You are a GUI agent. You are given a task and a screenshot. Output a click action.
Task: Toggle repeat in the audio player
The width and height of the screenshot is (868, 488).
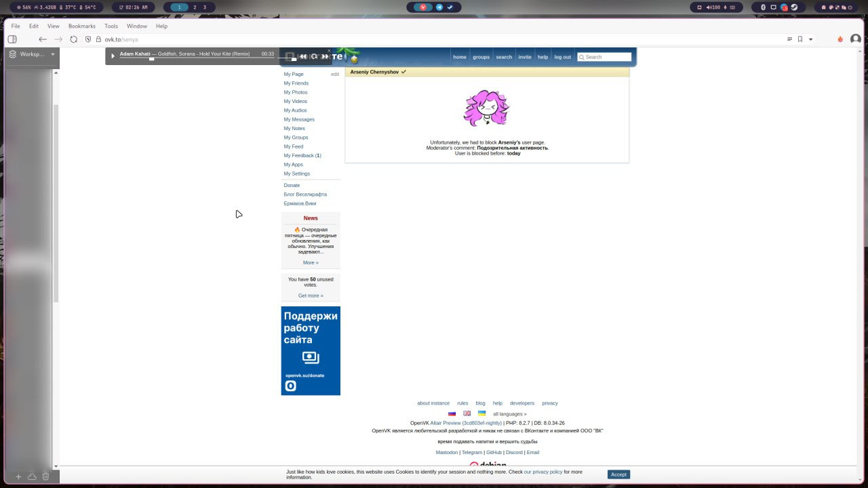[x=314, y=57]
